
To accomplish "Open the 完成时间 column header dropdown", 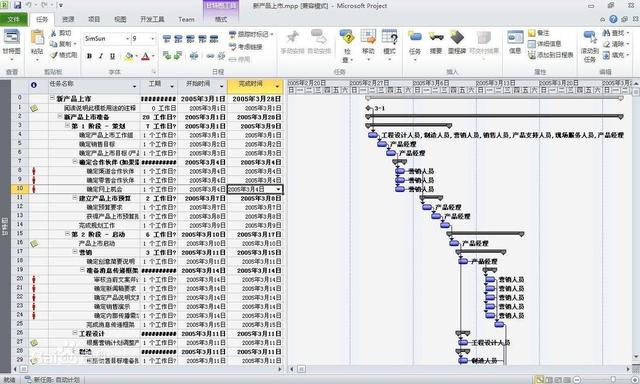I will pos(278,86).
